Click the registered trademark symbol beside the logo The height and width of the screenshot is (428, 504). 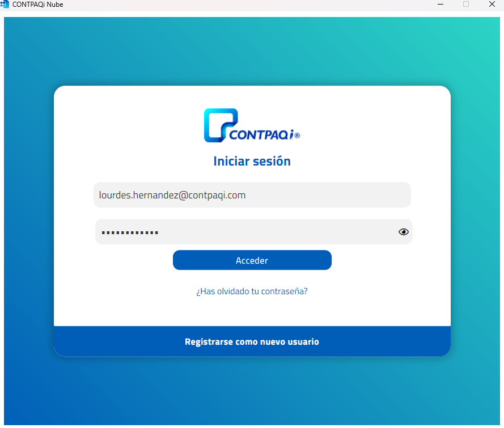[297, 135]
